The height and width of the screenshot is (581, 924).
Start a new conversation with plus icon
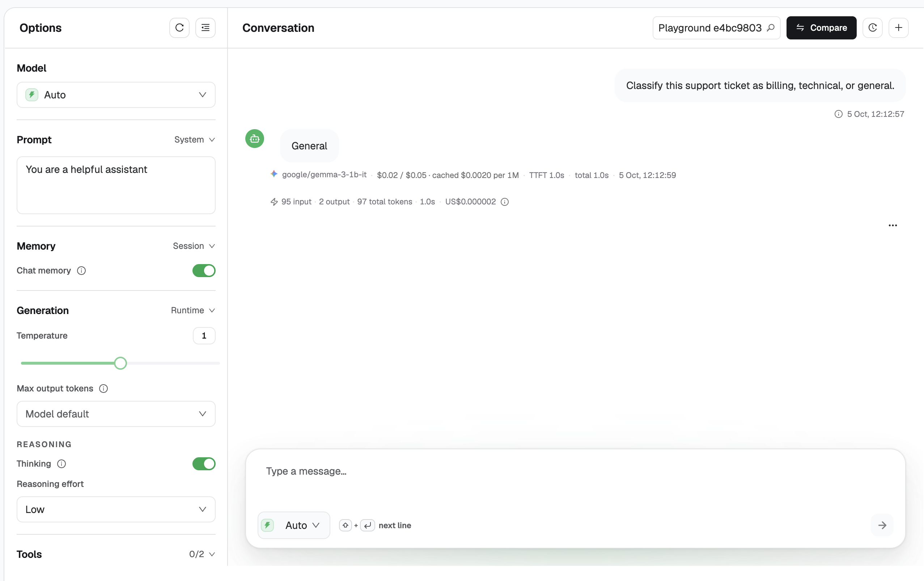898,27
